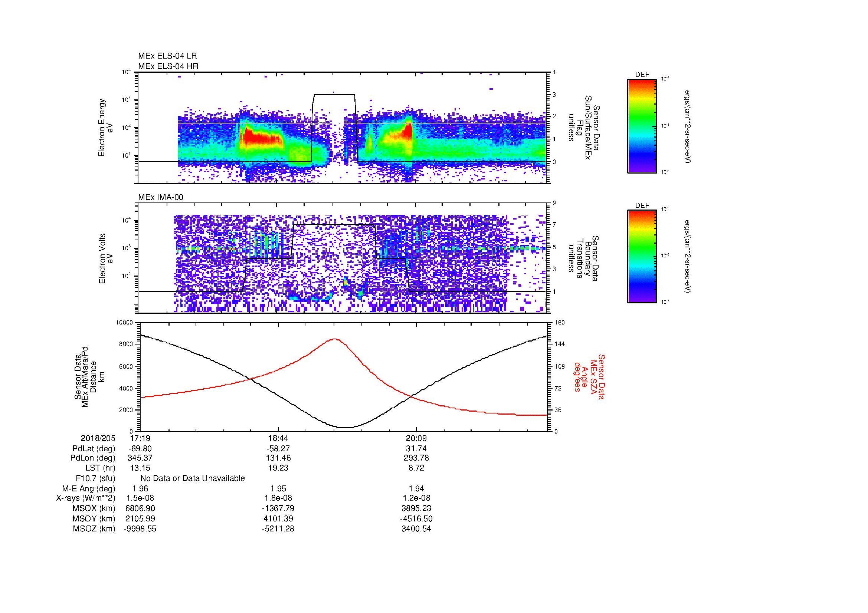
Task: Click the 'MEx IMA-00' panel title
Action: click(161, 197)
